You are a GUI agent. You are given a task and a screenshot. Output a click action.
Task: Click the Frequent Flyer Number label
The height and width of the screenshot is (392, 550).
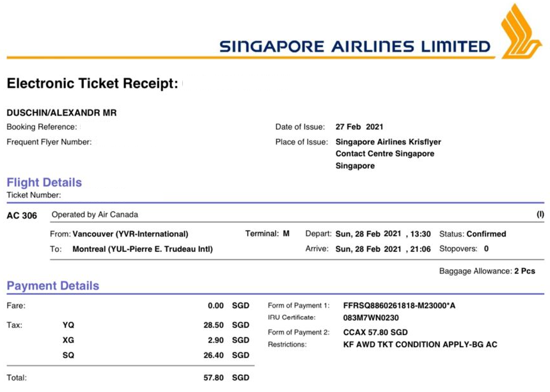point(49,142)
